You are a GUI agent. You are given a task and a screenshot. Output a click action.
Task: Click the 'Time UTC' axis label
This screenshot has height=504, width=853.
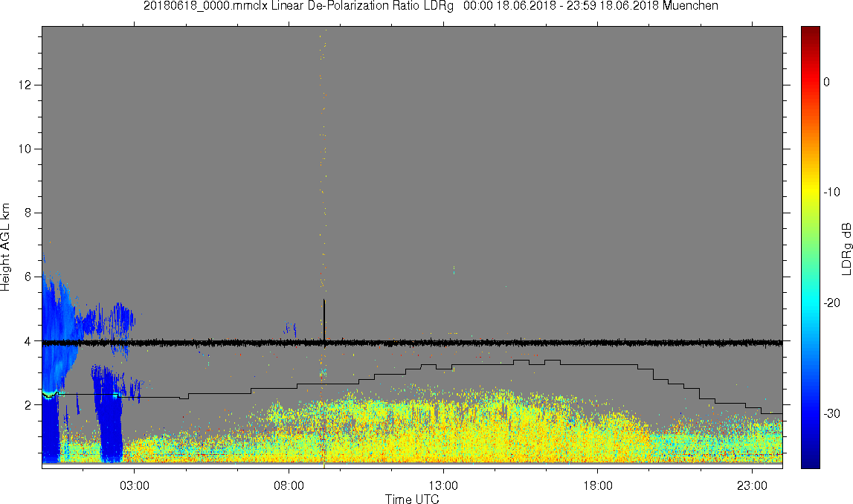tap(412, 499)
